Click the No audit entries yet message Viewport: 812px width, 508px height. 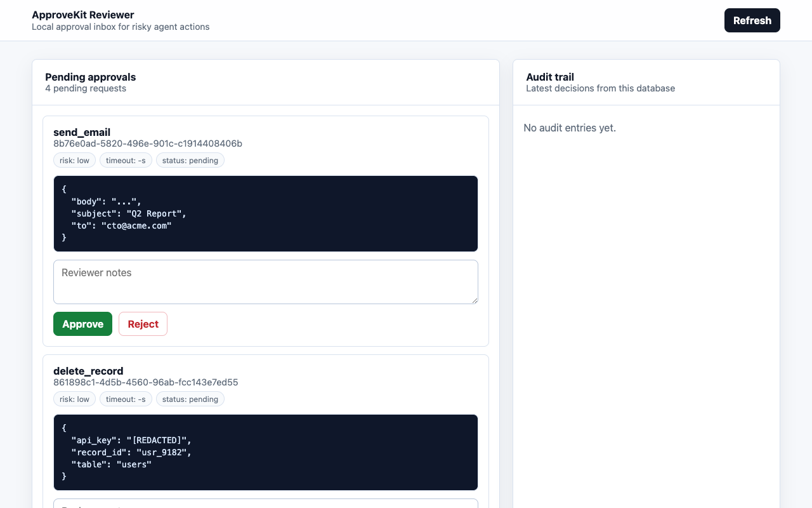(570, 128)
